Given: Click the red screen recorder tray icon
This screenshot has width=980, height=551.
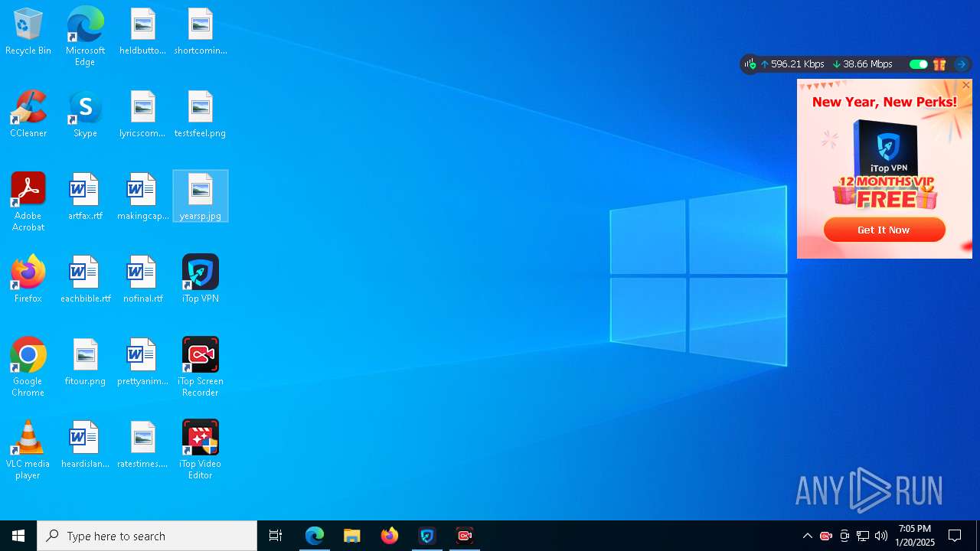Looking at the screenshot, I should point(826,536).
